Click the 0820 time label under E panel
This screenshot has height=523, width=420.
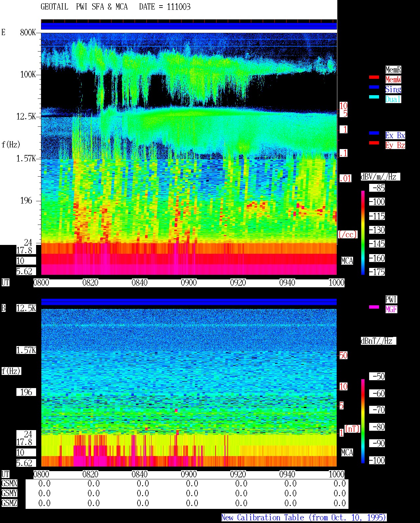click(x=91, y=283)
